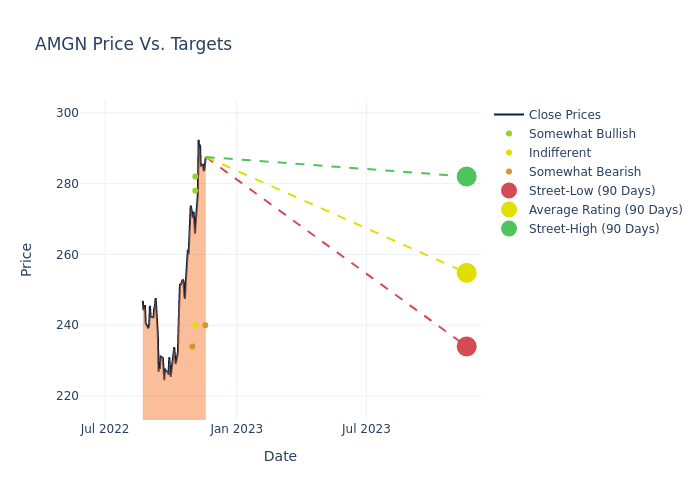Click the large yellow Average Rating marker

466,273
